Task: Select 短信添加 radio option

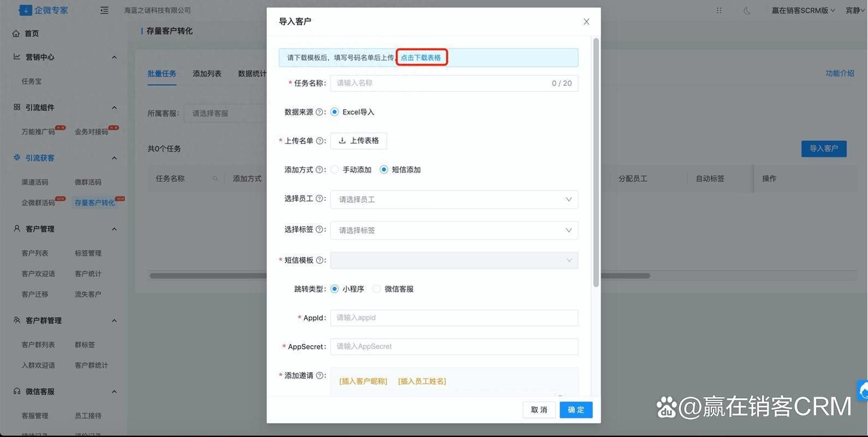Action: tap(384, 170)
